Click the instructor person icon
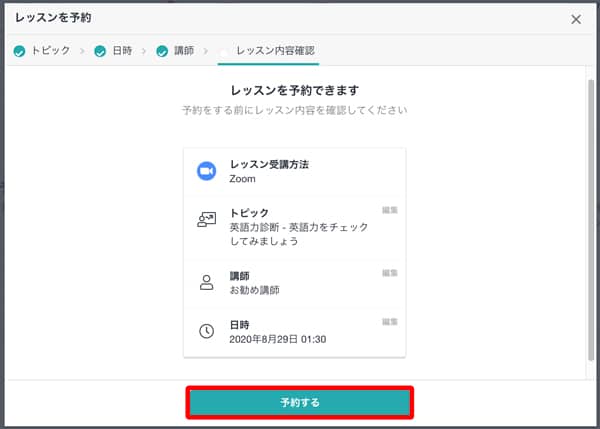 click(x=207, y=281)
